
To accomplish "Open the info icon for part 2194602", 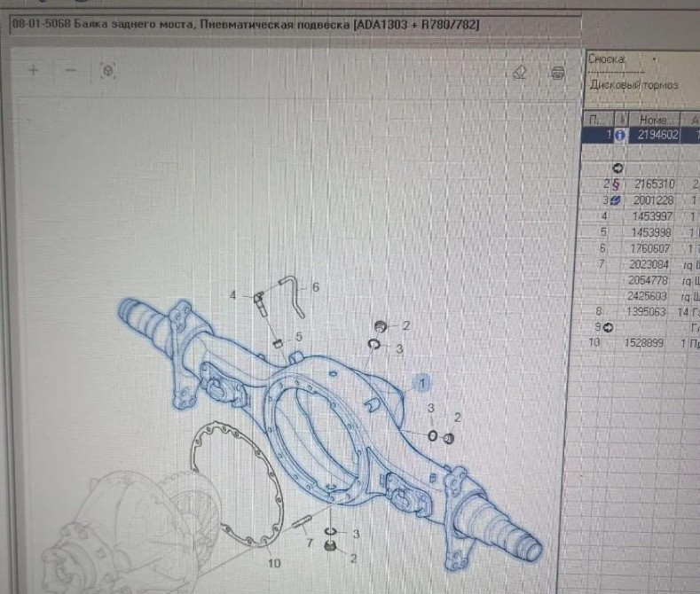I will (x=619, y=135).
